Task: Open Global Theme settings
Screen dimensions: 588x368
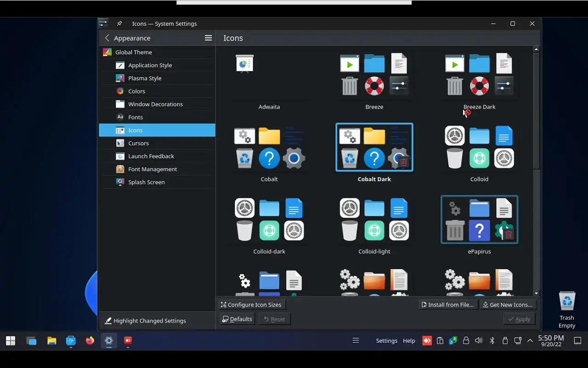Action: [157, 52]
